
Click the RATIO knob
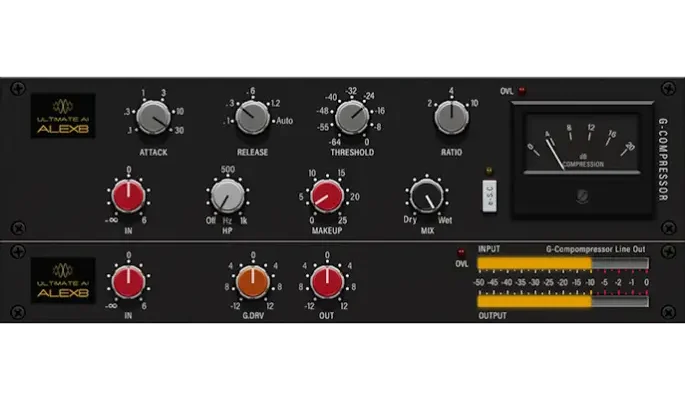click(451, 118)
